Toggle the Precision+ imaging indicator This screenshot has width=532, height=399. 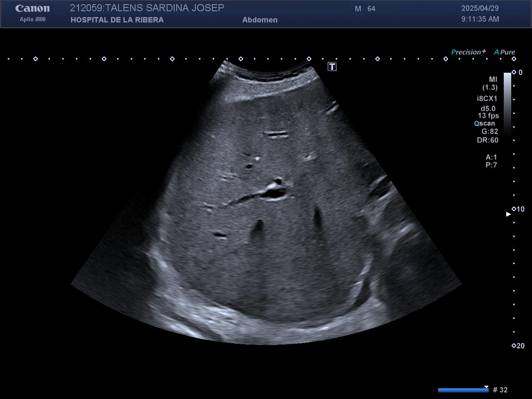468,52
